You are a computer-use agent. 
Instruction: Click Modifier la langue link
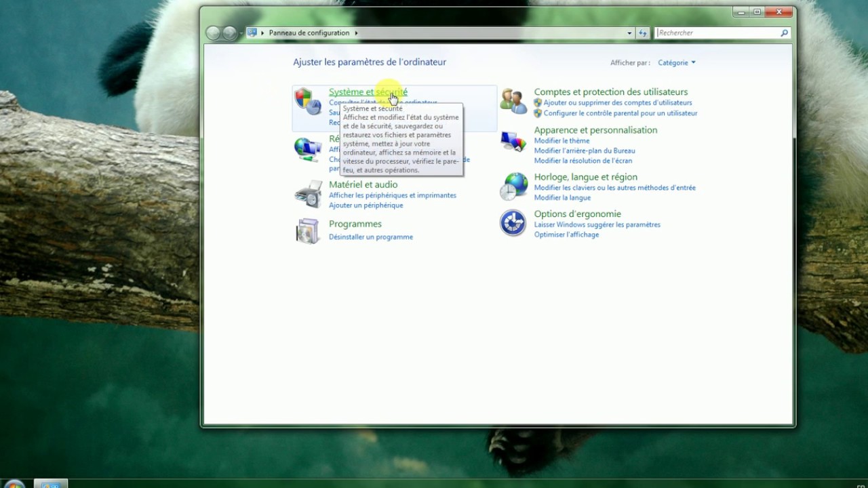[562, 198]
